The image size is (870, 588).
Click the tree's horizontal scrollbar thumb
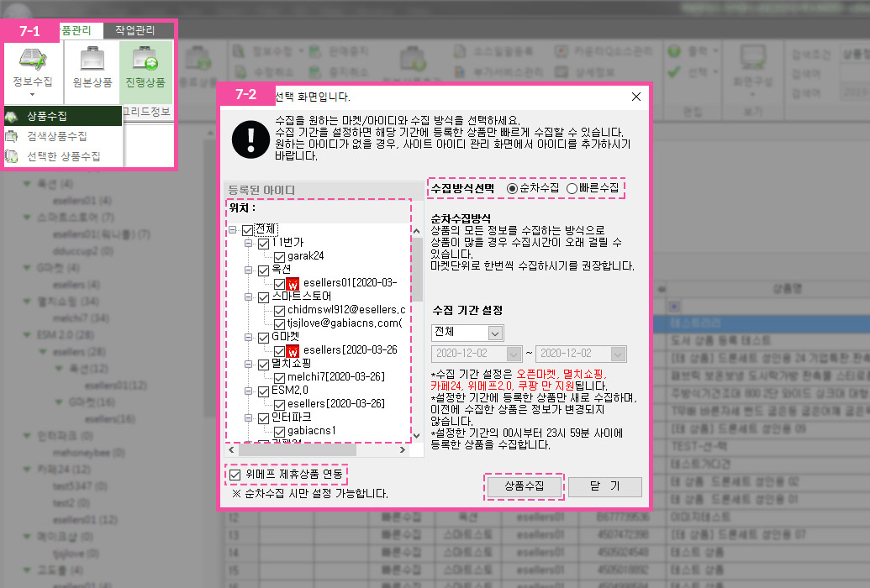click(296, 450)
